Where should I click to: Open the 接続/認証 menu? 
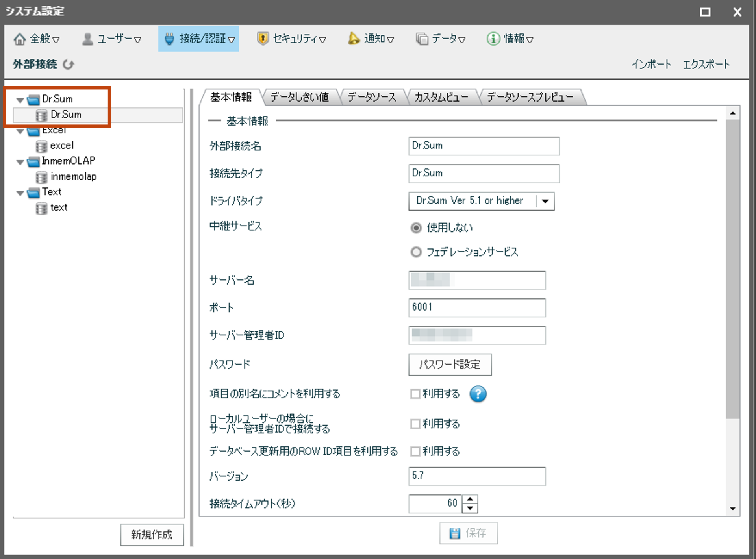[x=199, y=39]
